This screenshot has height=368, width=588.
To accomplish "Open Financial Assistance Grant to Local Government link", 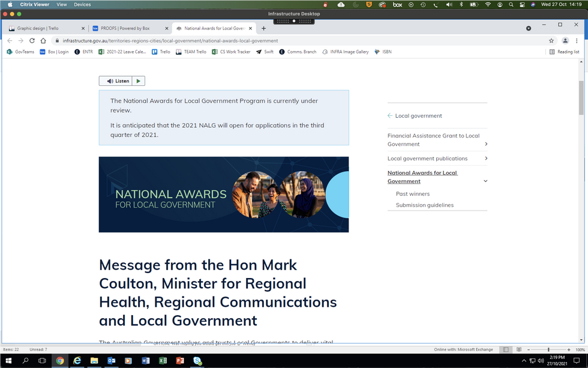I will (x=433, y=139).
